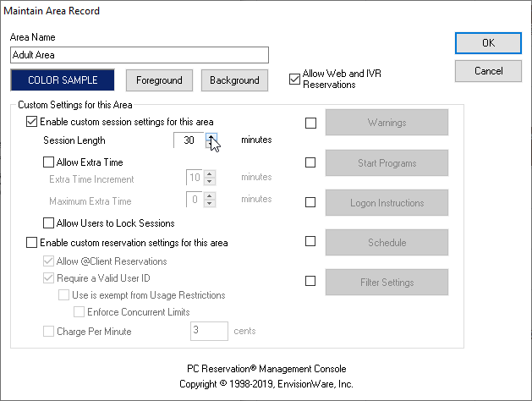Image resolution: width=532 pixels, height=401 pixels.
Task: Increase Session Length with up spinner arrow
Action: (211, 136)
